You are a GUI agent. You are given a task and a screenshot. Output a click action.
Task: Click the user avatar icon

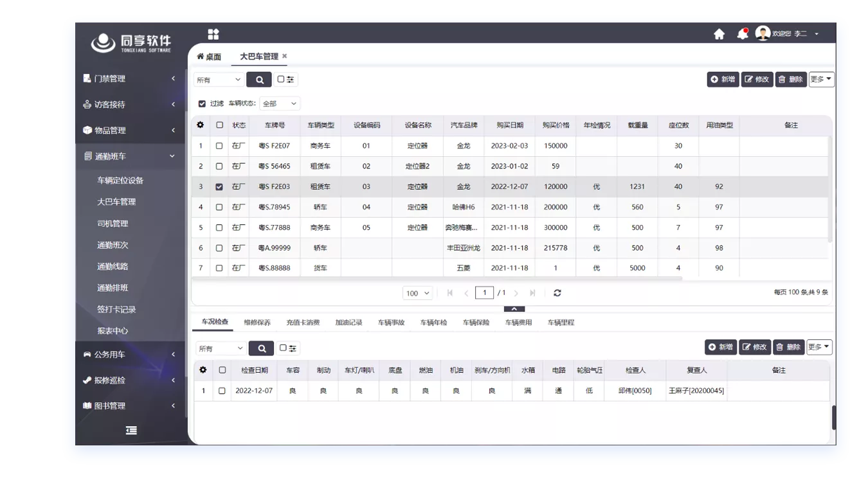pyautogui.click(x=763, y=33)
